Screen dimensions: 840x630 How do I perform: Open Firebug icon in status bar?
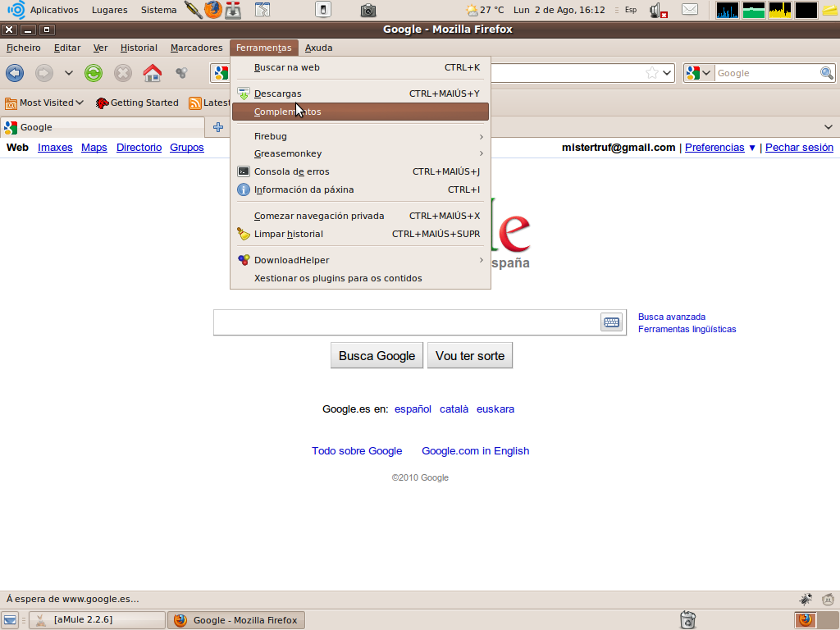point(806,599)
